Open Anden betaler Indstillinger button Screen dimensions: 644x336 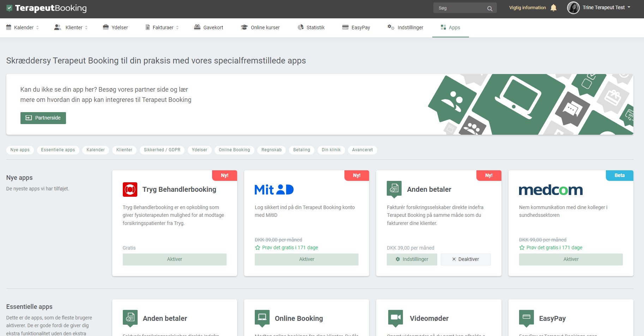[x=412, y=259]
